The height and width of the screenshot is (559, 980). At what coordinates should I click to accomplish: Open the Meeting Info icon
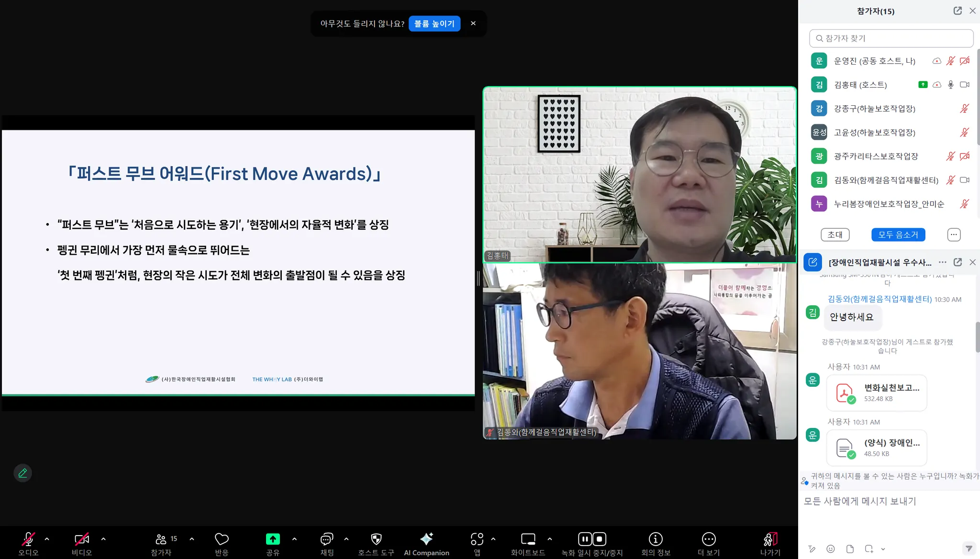[655, 539]
